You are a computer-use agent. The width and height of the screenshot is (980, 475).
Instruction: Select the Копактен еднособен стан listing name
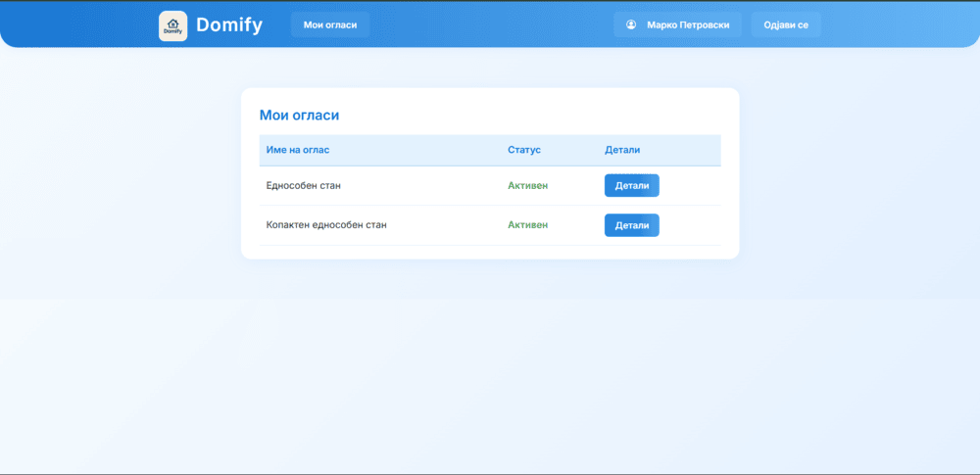(326, 225)
